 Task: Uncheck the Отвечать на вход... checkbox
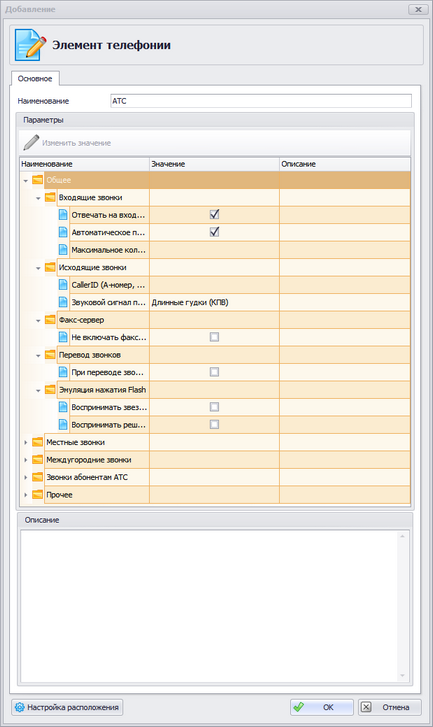pyautogui.click(x=214, y=214)
